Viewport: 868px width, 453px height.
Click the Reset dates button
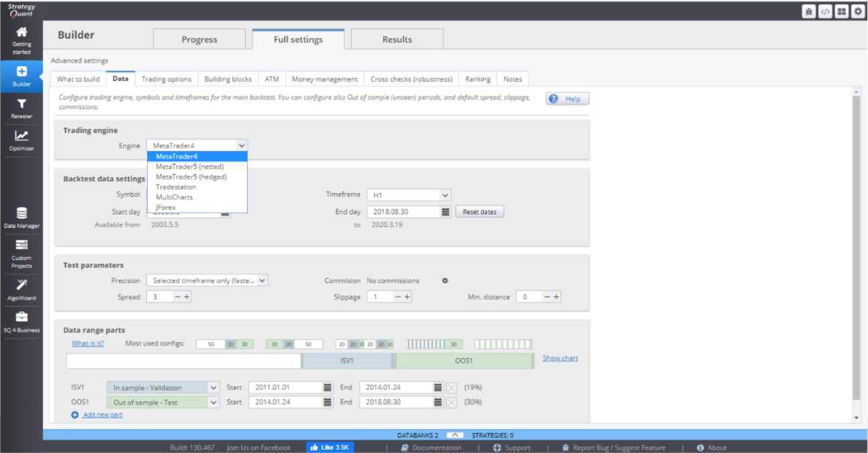[x=480, y=212]
